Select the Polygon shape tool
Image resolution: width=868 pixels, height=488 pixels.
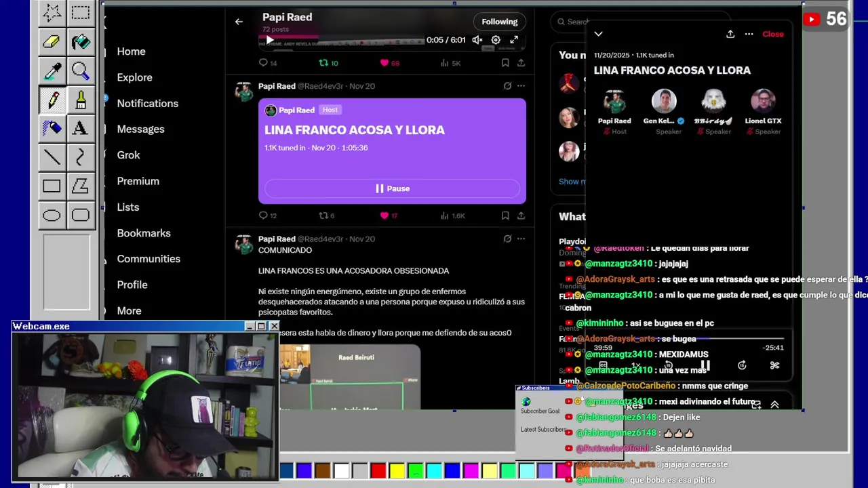(x=81, y=186)
